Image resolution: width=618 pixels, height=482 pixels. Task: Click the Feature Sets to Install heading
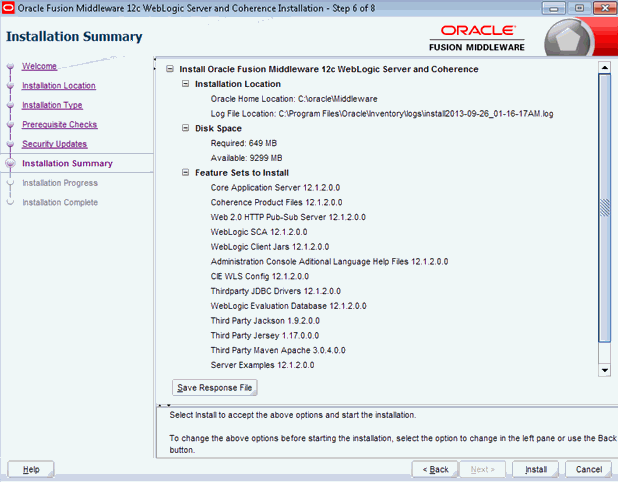(242, 173)
